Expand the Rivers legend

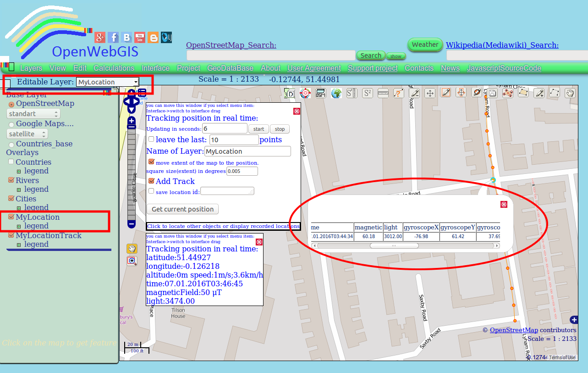(19, 189)
